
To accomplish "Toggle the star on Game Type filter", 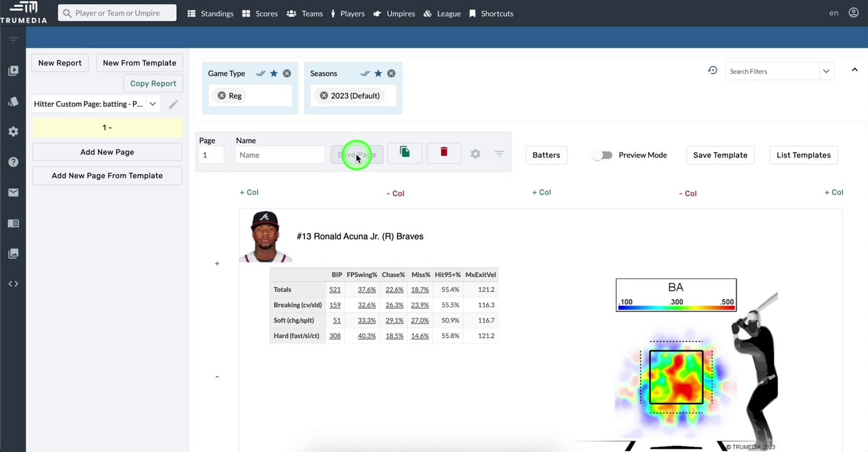I will [x=274, y=73].
